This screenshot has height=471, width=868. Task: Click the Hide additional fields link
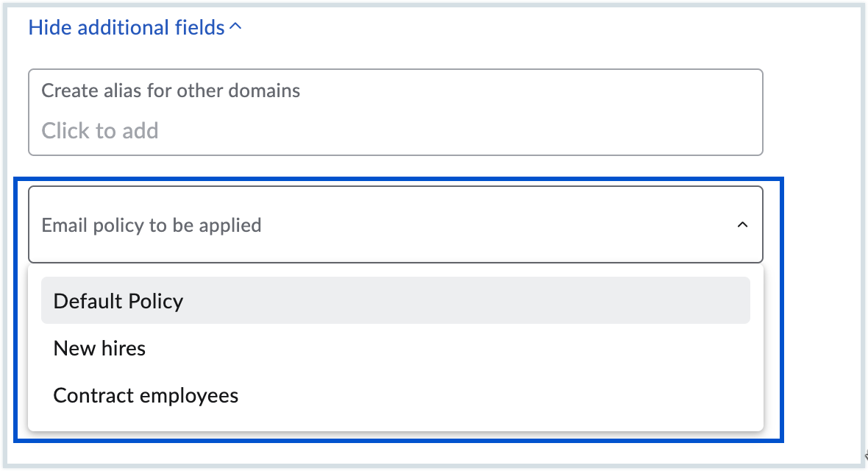point(127,28)
